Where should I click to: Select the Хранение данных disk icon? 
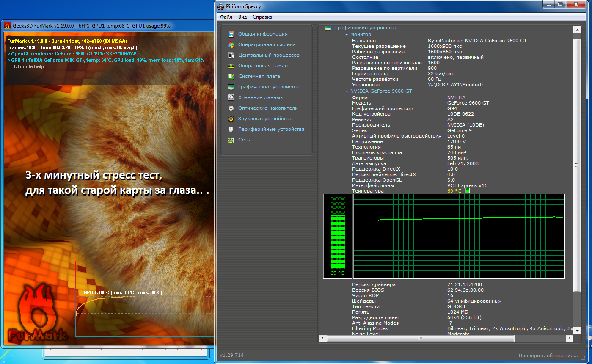[x=231, y=97]
